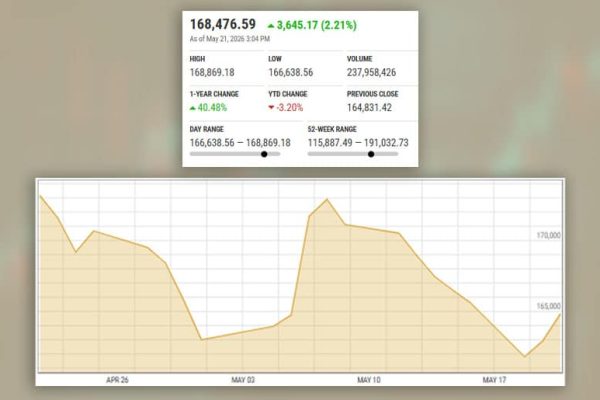Click the LOW label
The image size is (600, 400).
point(275,59)
